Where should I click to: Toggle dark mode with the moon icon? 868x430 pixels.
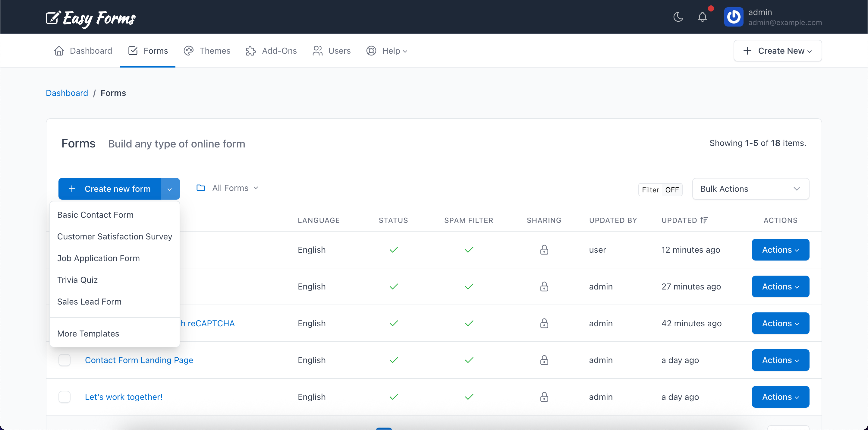click(x=678, y=17)
